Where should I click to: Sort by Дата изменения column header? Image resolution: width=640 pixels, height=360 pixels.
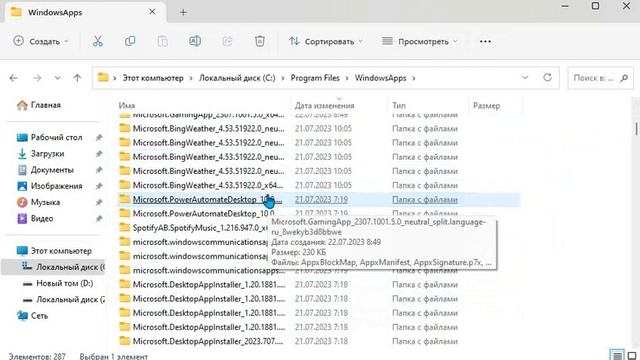pos(324,106)
